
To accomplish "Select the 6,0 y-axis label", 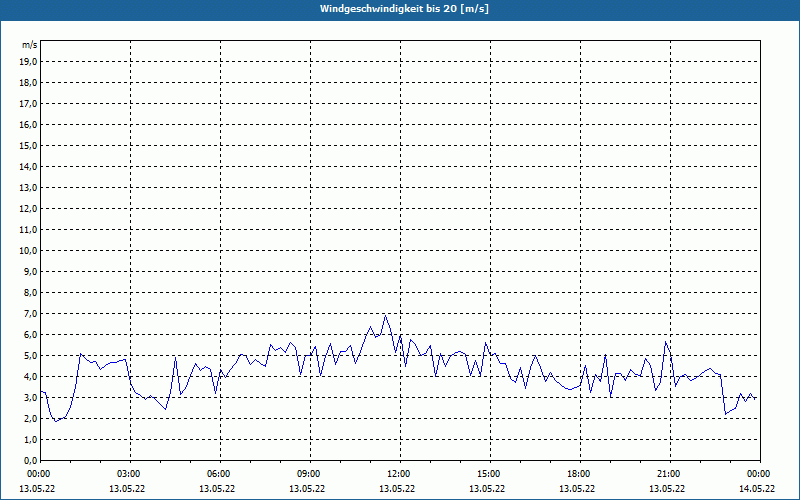I will [31, 335].
